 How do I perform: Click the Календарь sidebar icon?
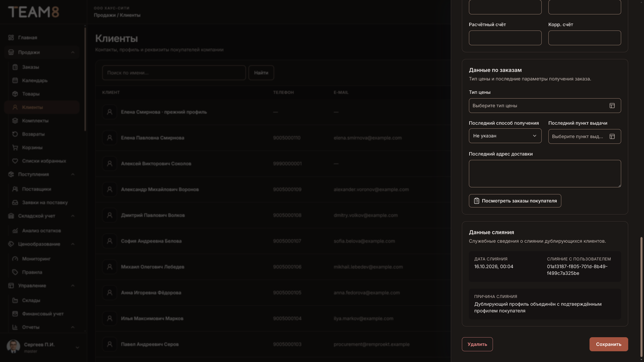(x=15, y=80)
